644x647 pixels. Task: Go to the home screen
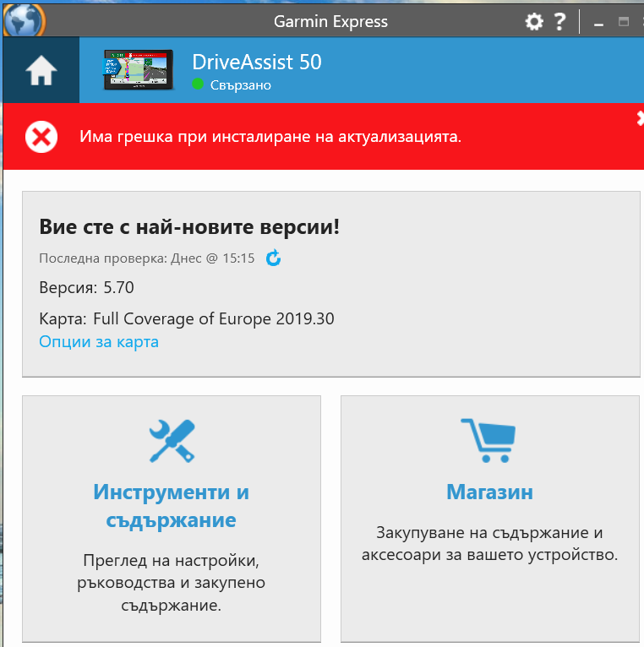click(x=41, y=70)
